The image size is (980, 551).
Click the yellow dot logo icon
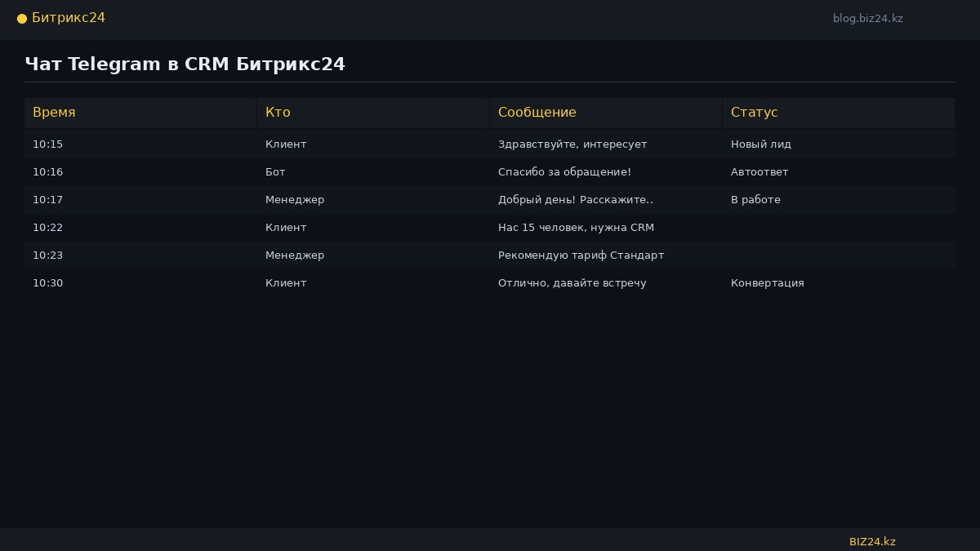coord(22,19)
